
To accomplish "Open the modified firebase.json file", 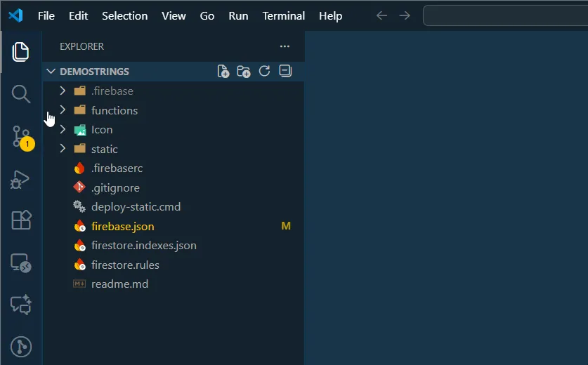I will click(123, 226).
